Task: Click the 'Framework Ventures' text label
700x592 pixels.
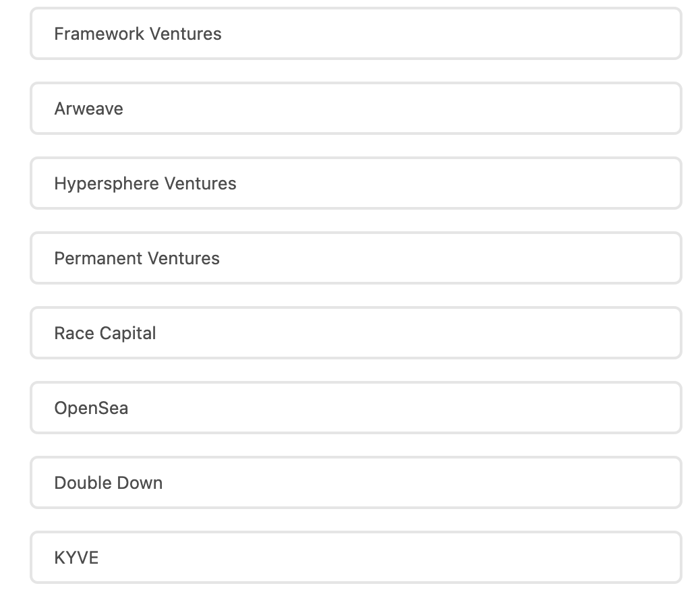Action: pos(138,34)
